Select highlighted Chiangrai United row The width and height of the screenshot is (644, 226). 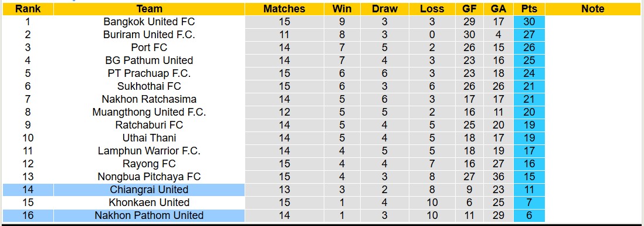pos(273,190)
